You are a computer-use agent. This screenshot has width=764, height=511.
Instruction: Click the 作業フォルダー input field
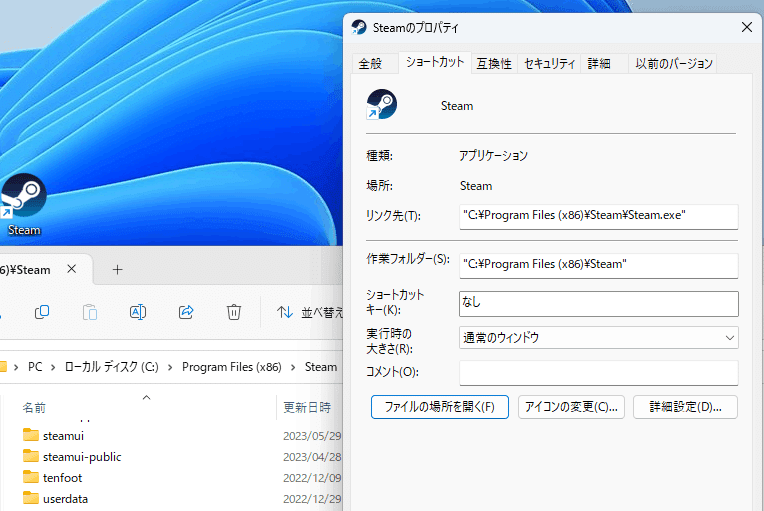598,265
